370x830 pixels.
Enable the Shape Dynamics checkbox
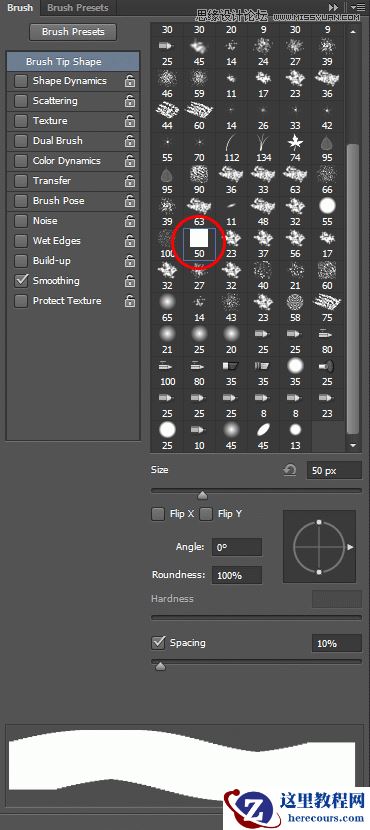[x=21, y=81]
